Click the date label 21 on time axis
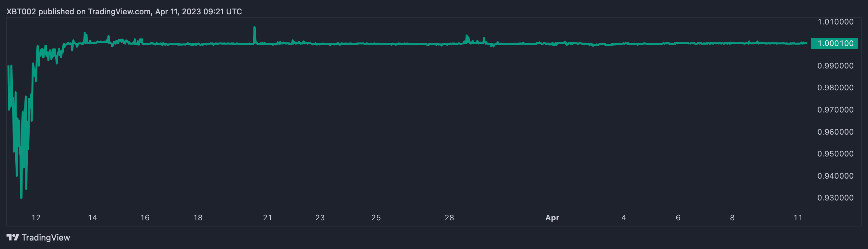 pyautogui.click(x=267, y=218)
